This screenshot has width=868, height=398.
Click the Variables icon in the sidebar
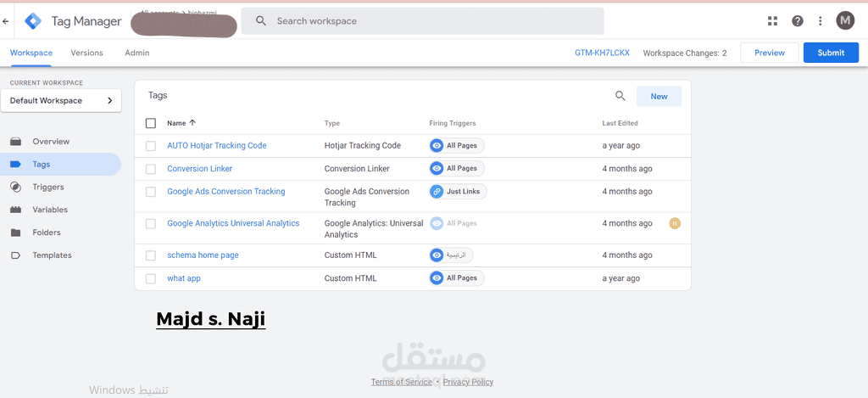coord(15,210)
